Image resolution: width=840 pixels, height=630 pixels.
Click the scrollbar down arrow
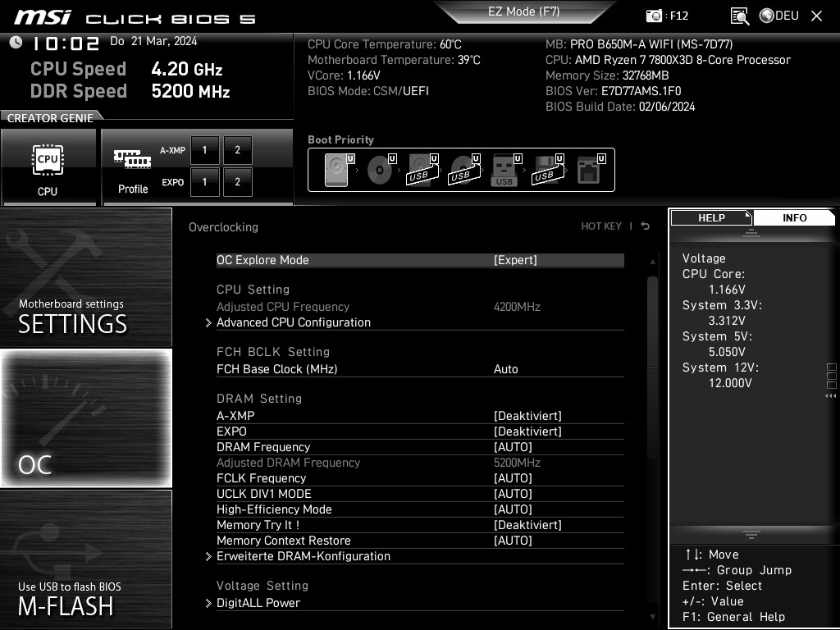652,617
